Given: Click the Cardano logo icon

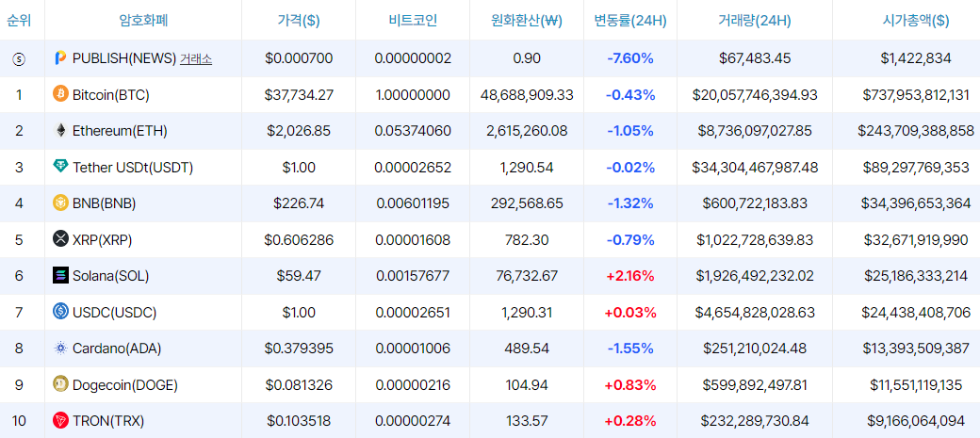Looking at the screenshot, I should pos(60,348).
